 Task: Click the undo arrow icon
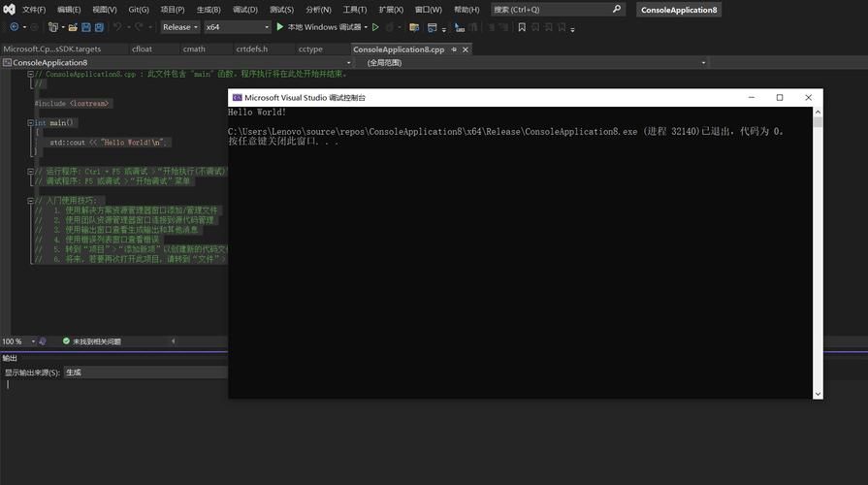[117, 27]
